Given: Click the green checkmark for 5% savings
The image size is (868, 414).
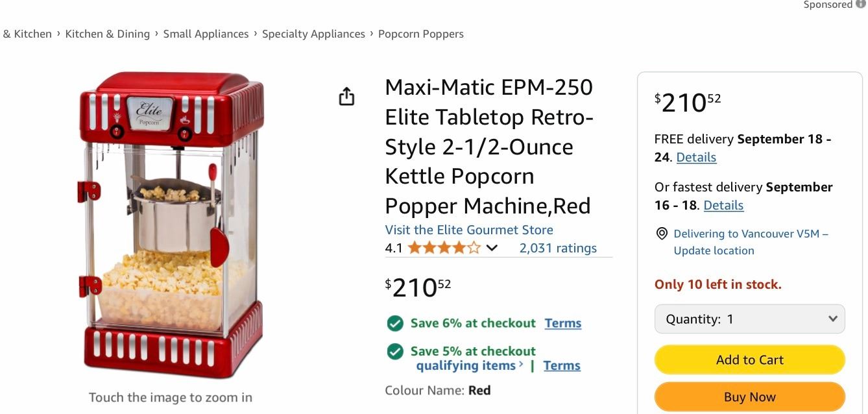Looking at the screenshot, I should tap(394, 352).
